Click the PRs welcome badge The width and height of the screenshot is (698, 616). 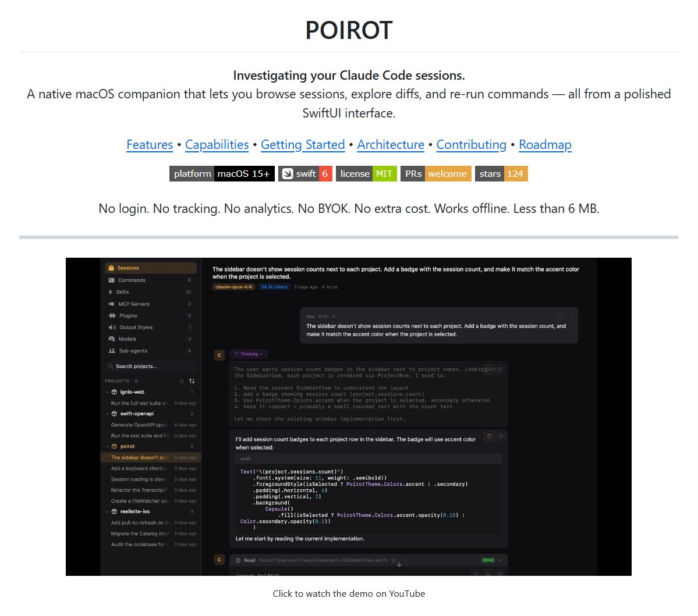436,173
